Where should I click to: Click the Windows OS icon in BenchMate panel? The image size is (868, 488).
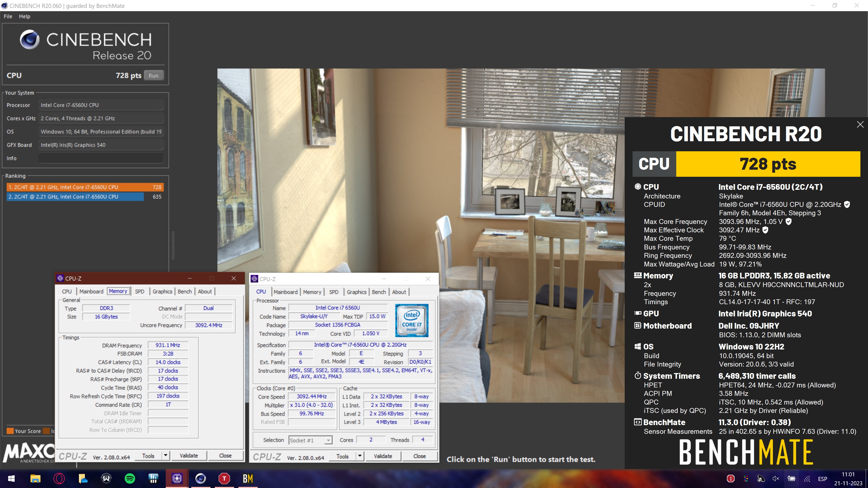637,346
